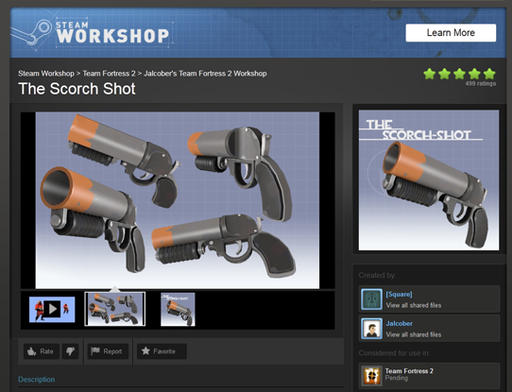Click the green five-star rating
This screenshot has height=392, width=512.
[459, 74]
